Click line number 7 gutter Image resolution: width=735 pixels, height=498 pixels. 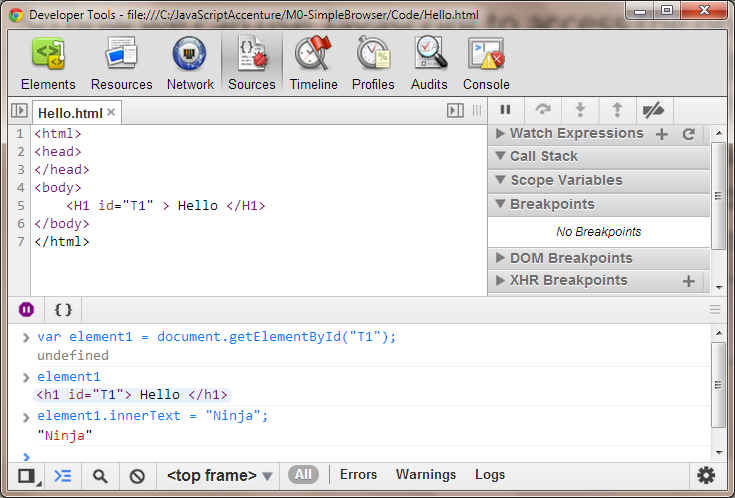point(20,242)
